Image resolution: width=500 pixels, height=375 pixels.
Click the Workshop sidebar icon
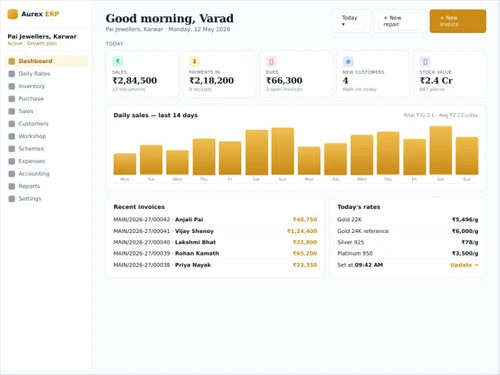[x=12, y=136]
